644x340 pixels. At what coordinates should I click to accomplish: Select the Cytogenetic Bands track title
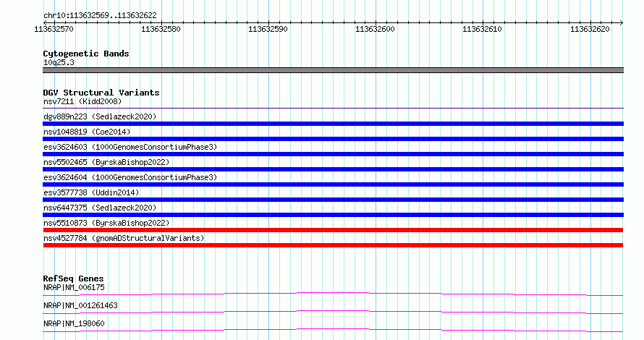[x=86, y=54]
